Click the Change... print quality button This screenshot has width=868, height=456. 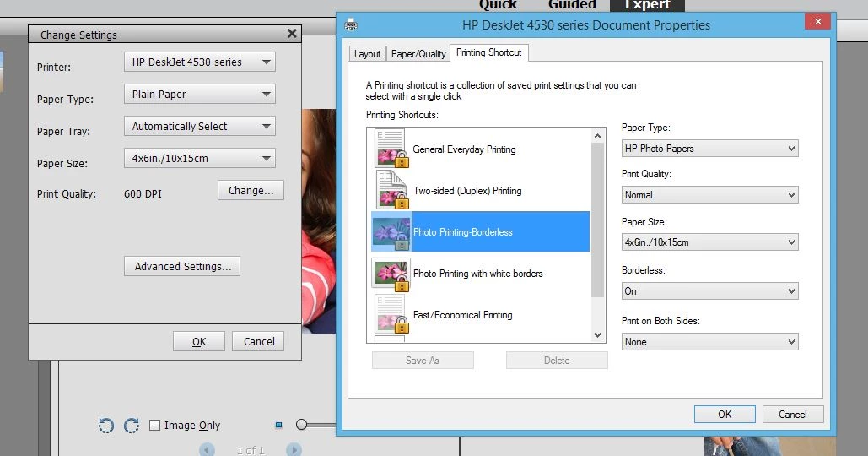[x=251, y=190]
